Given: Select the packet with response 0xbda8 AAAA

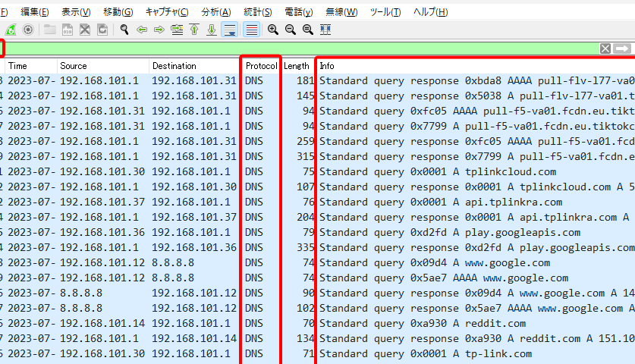Looking at the screenshot, I should click(317, 80).
